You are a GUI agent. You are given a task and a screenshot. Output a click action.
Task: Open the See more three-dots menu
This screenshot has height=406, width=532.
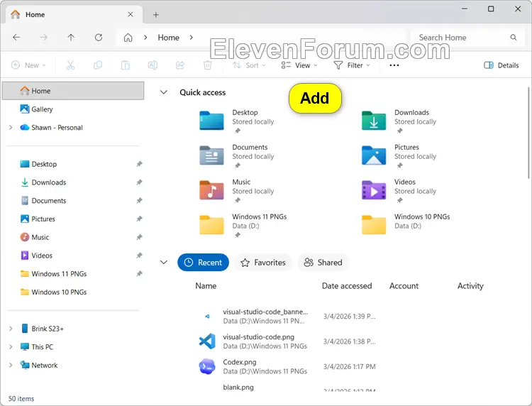[x=394, y=65]
